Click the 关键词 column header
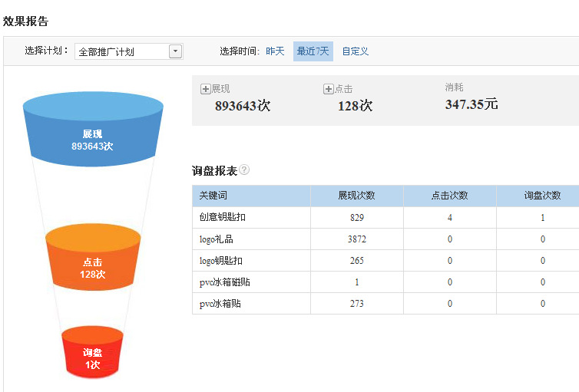 (251, 196)
